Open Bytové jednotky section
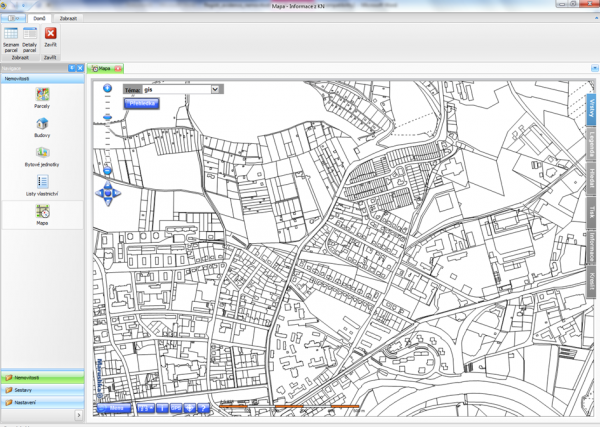The height and width of the screenshot is (427, 600). tap(42, 155)
